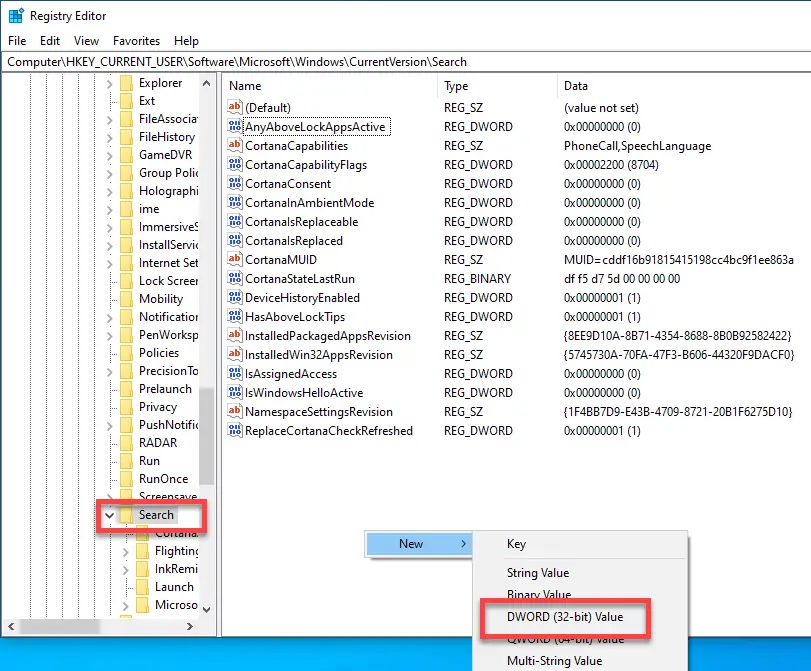
Task: Open the View menu
Action: coord(86,40)
